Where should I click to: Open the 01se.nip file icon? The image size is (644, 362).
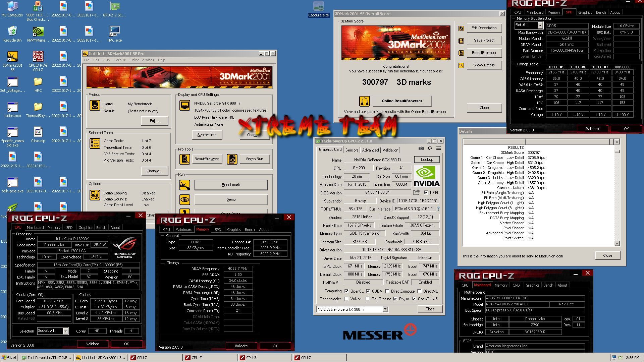click(x=38, y=135)
